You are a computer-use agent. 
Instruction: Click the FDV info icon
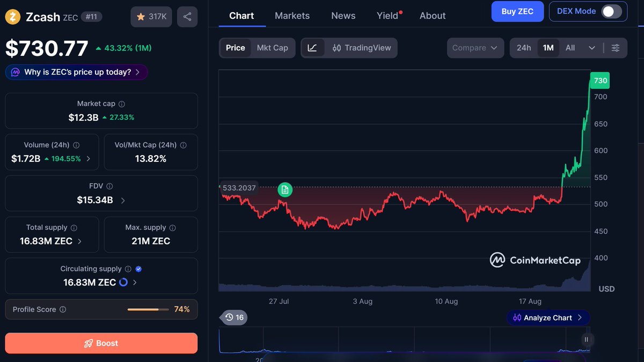[x=109, y=187]
